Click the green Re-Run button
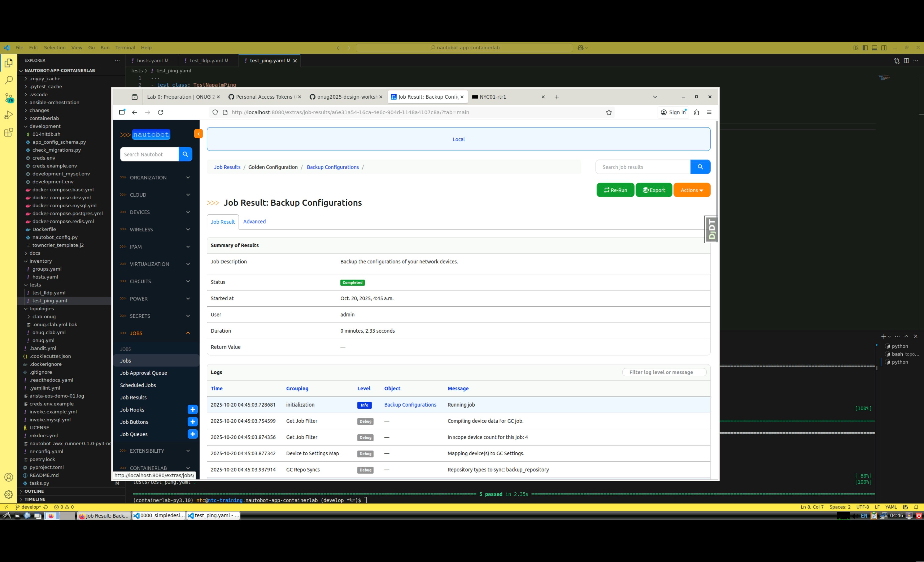Screen dimensions: 924x562 (x=615, y=190)
